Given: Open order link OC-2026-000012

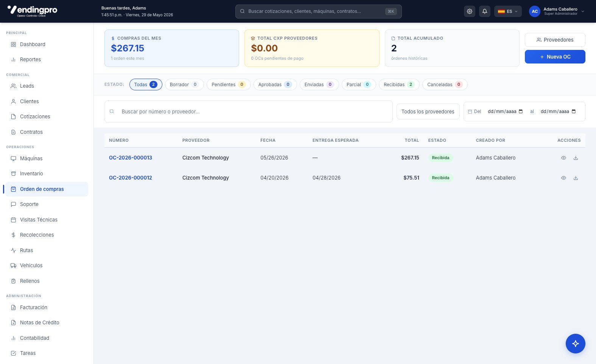Looking at the screenshot, I should click(131, 178).
